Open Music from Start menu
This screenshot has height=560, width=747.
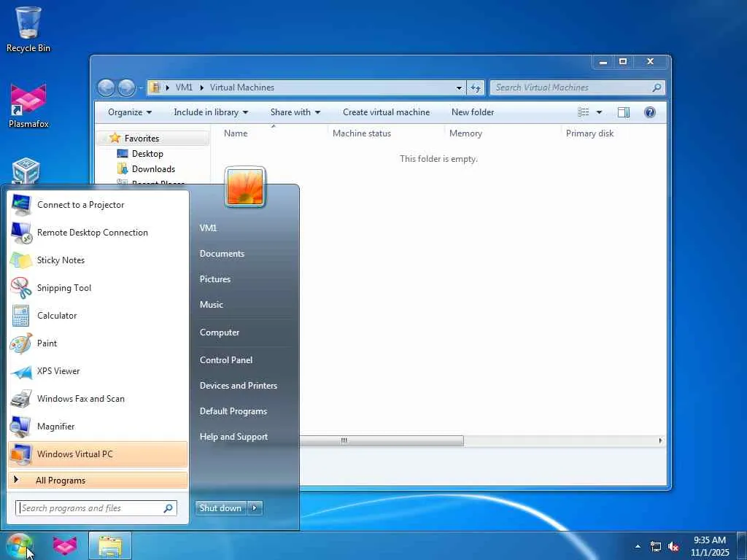[211, 305]
